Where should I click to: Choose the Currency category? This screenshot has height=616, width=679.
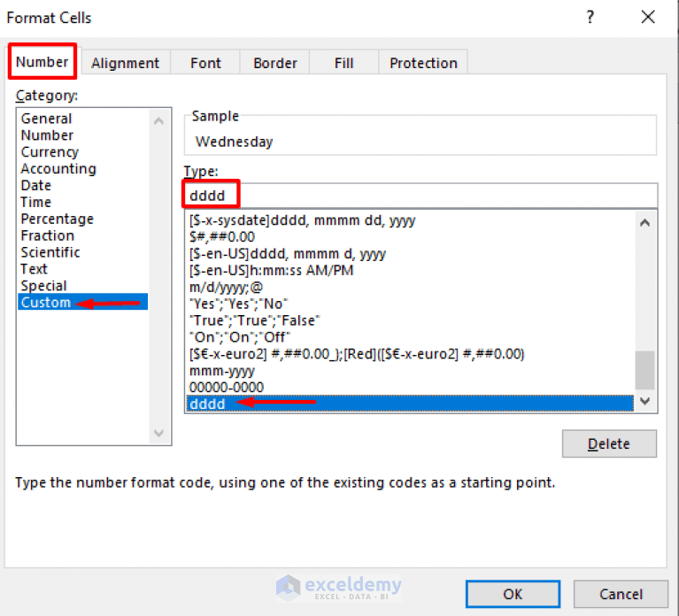(83, 152)
